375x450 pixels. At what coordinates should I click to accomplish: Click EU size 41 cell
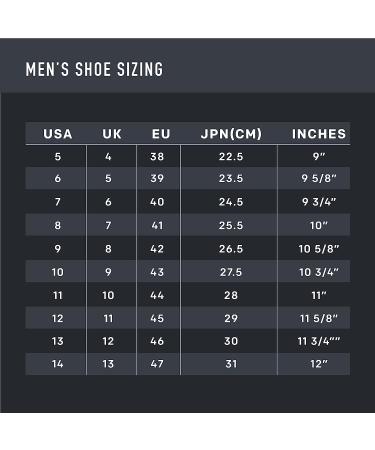[157, 225]
